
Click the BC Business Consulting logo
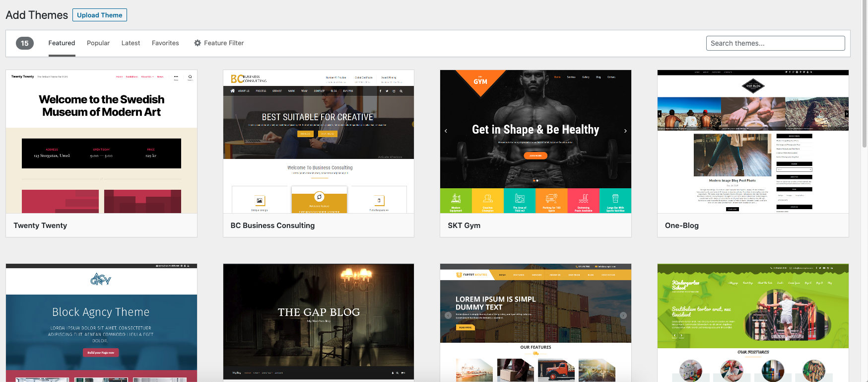coord(249,78)
